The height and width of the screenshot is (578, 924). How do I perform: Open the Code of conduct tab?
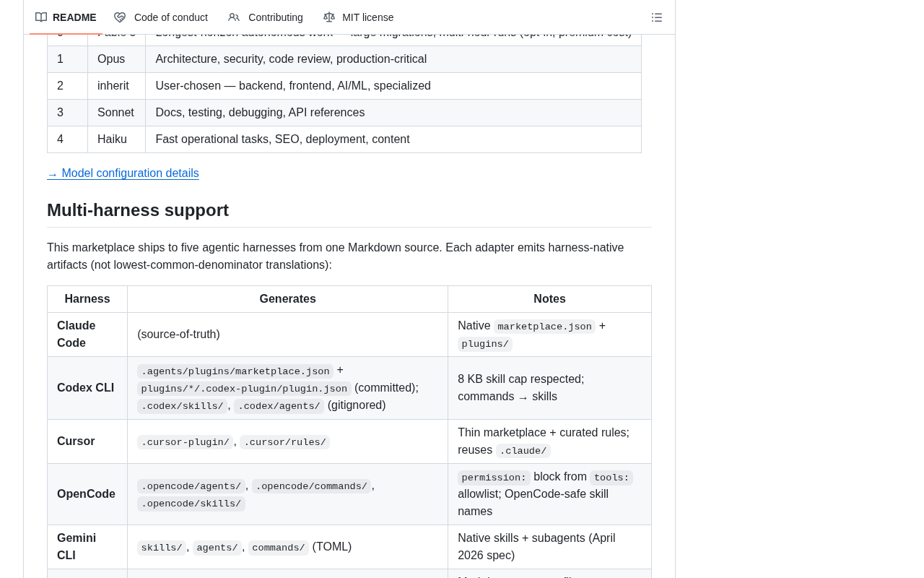click(161, 17)
